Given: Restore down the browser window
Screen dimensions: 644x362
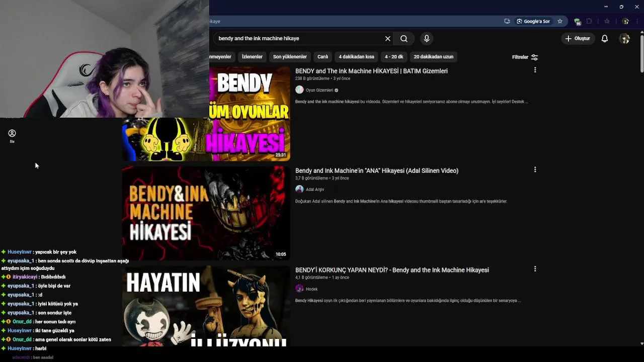Looking at the screenshot, I should pyautogui.click(x=621, y=7).
